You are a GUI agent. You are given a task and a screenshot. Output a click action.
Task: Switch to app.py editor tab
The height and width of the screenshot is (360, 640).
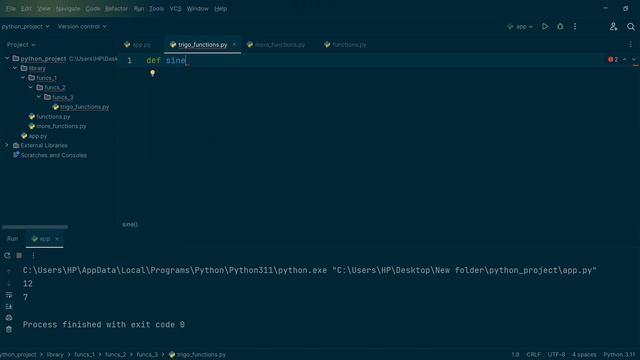(x=138, y=44)
